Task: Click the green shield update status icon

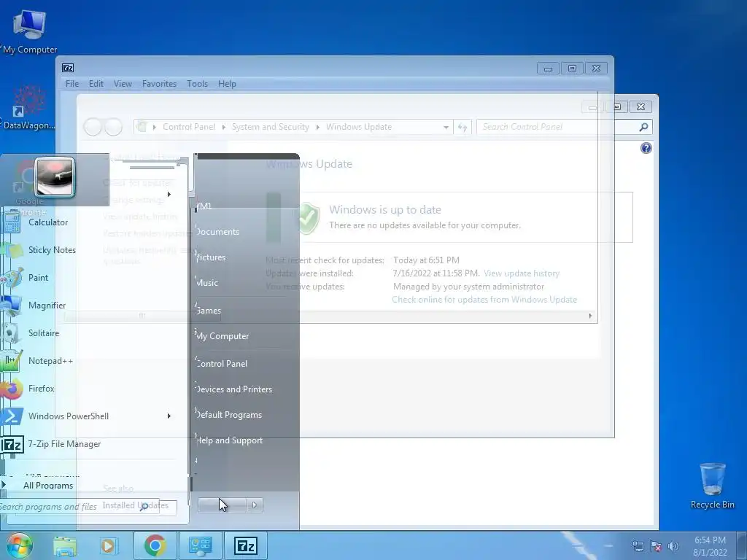Action: (x=308, y=218)
